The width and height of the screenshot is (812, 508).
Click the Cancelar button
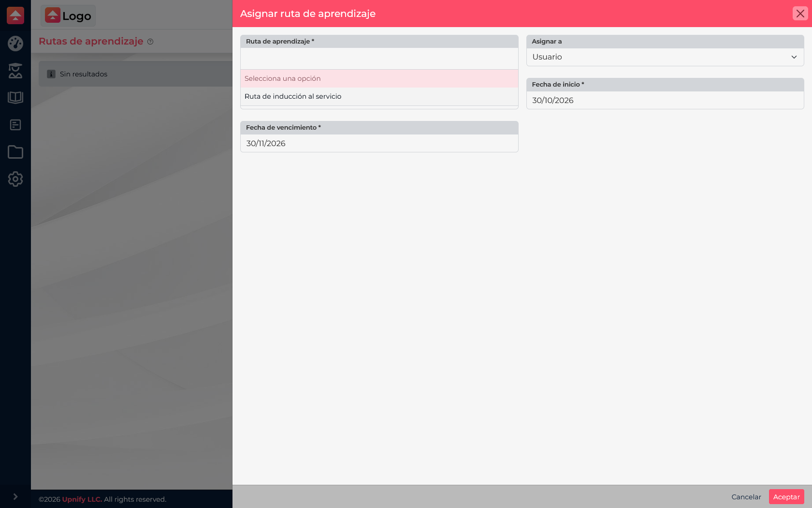pos(746,497)
